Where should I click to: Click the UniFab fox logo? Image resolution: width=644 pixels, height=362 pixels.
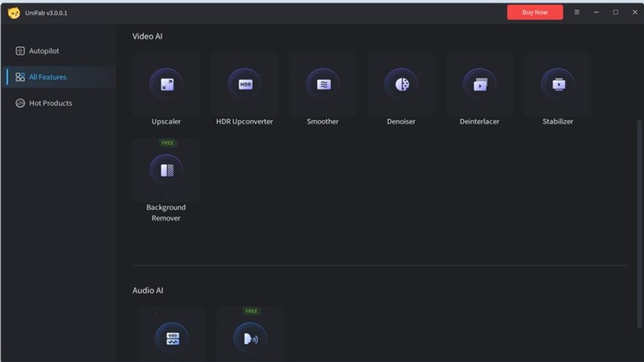(x=14, y=13)
